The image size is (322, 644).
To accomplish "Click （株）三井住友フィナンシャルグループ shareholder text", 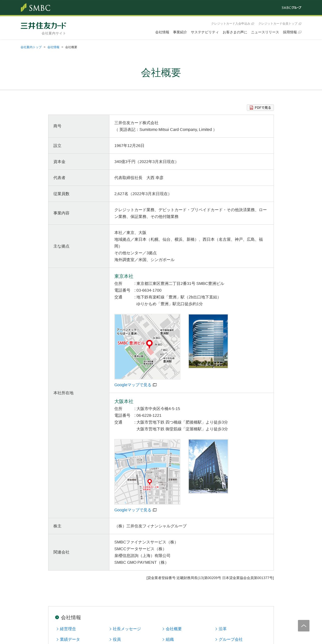I will 150,526.
